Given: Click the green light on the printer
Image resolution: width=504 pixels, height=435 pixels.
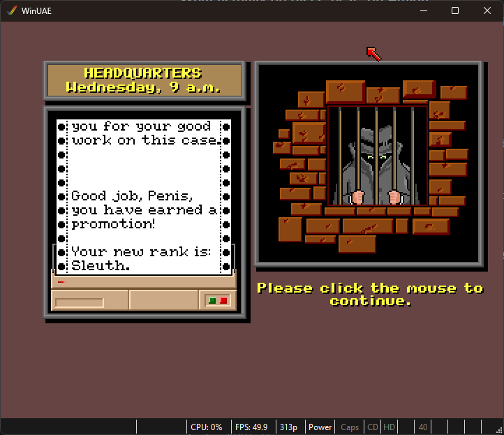Looking at the screenshot, I should (212, 301).
